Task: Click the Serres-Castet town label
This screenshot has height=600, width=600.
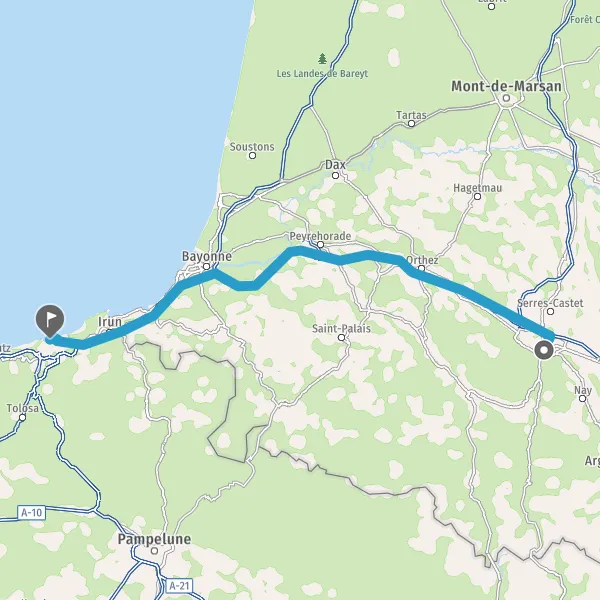Action: (550, 303)
